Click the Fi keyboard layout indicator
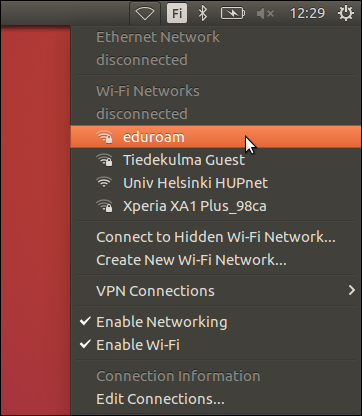The image size is (362, 416). (177, 13)
